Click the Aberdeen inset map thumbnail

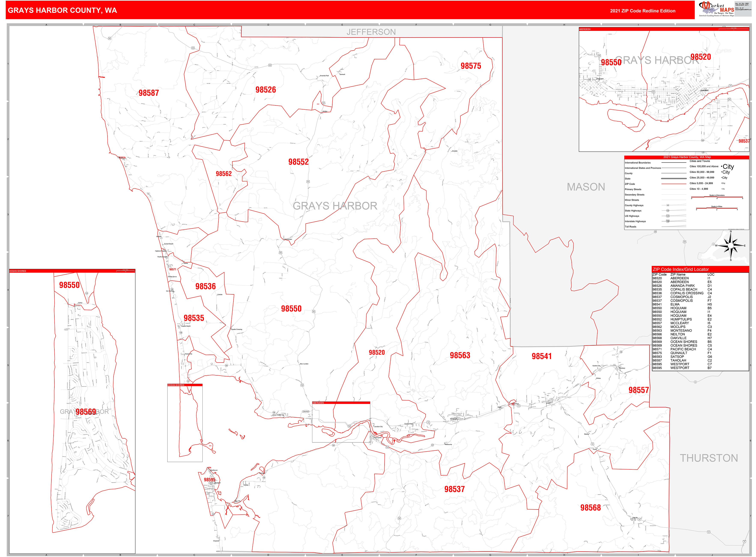click(664, 89)
